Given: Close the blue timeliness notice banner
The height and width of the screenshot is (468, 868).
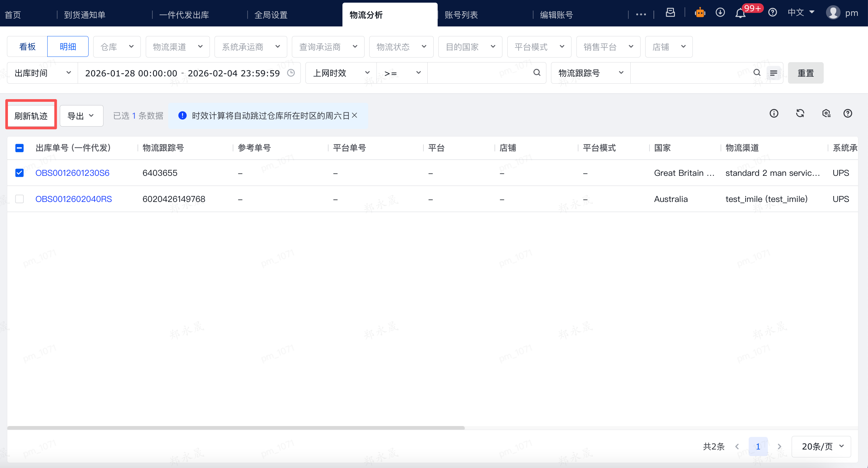Looking at the screenshot, I should pos(354,116).
